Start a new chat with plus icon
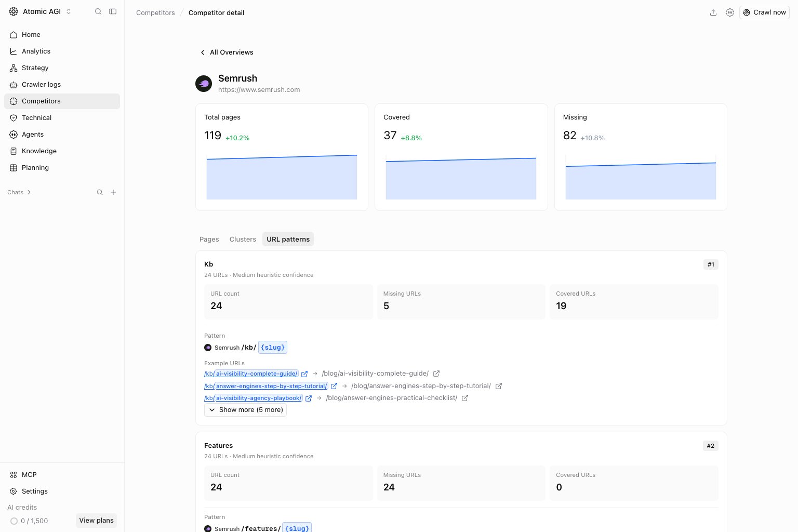Screen dimensions: 798x532 [x=113, y=192]
